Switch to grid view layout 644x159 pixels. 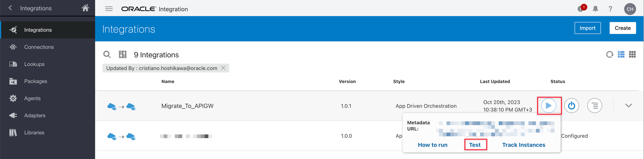point(632,55)
